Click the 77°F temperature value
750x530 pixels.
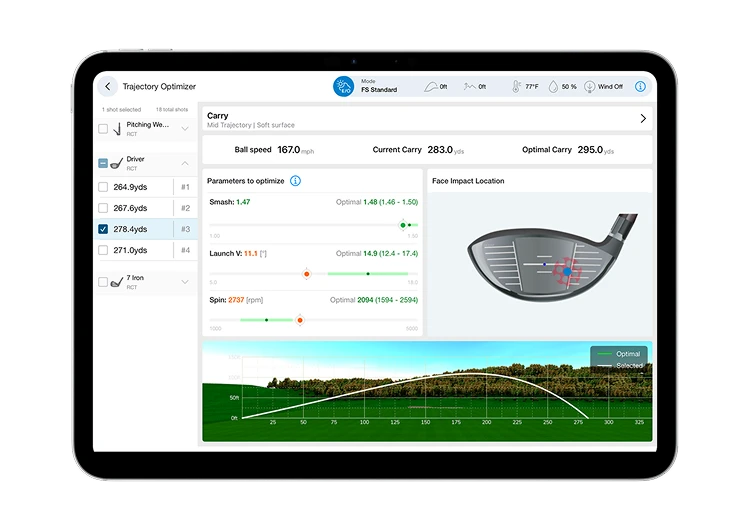[531, 87]
